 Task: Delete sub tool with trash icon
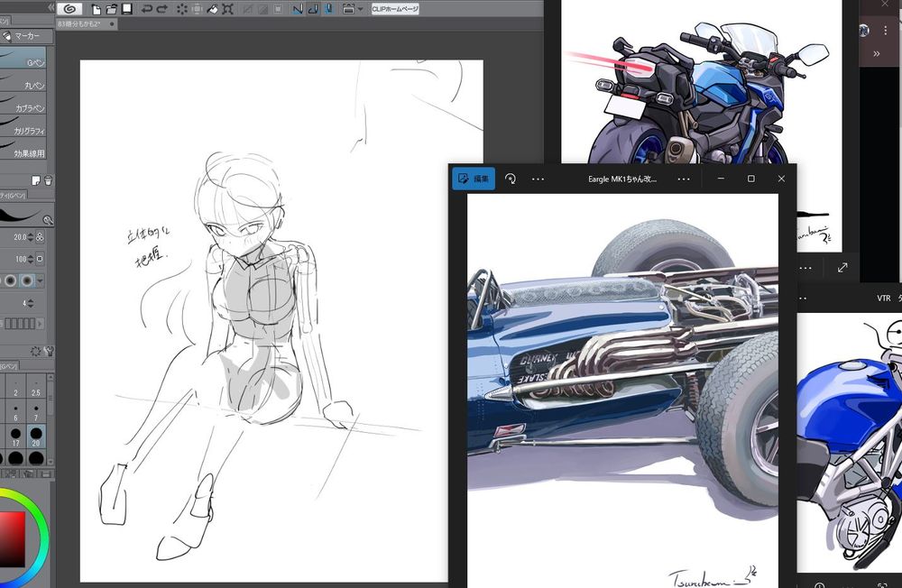[48, 180]
